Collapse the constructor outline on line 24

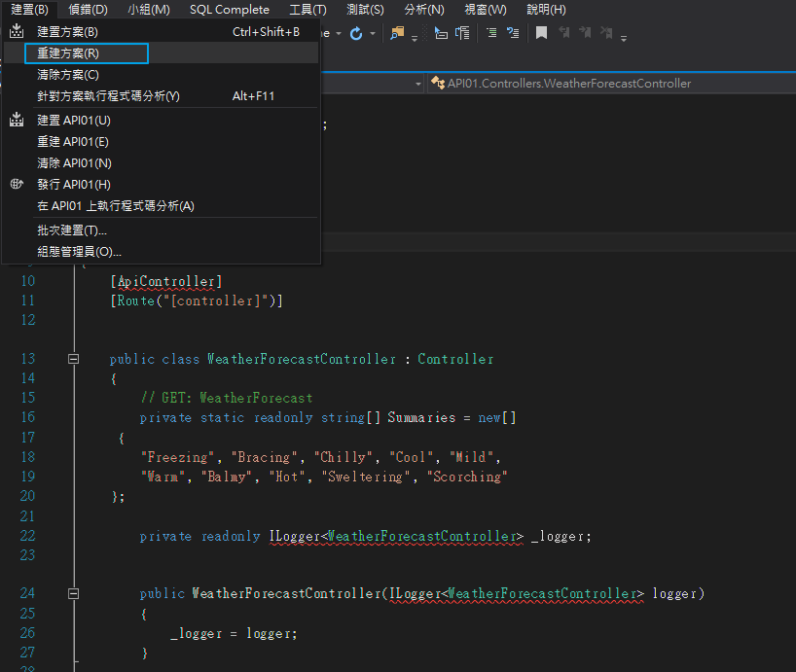pyautogui.click(x=74, y=593)
